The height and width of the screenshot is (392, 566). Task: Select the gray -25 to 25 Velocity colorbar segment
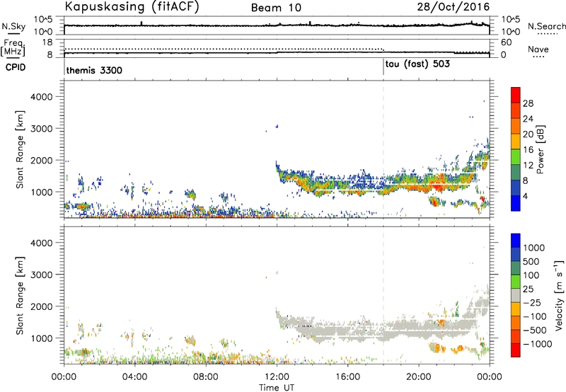tap(516, 295)
